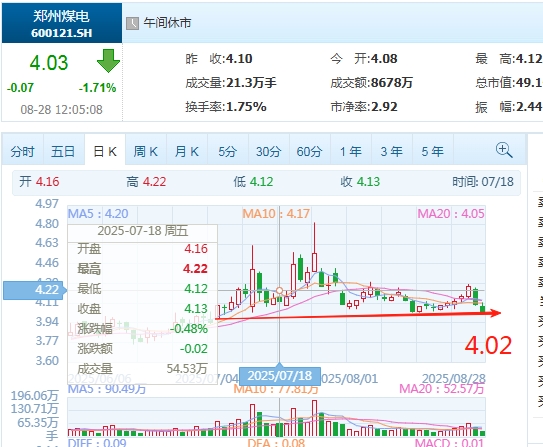Click the crosshair circle on the candlestick chart

(x=279, y=290)
